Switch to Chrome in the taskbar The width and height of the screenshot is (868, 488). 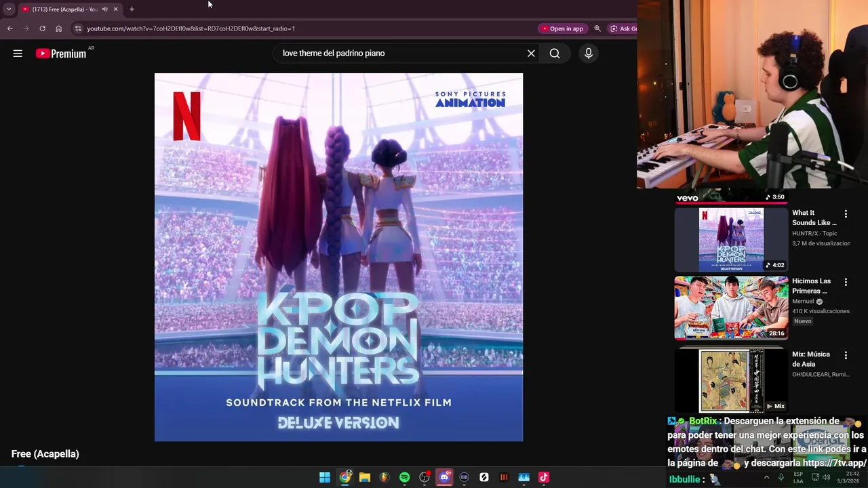(x=345, y=477)
